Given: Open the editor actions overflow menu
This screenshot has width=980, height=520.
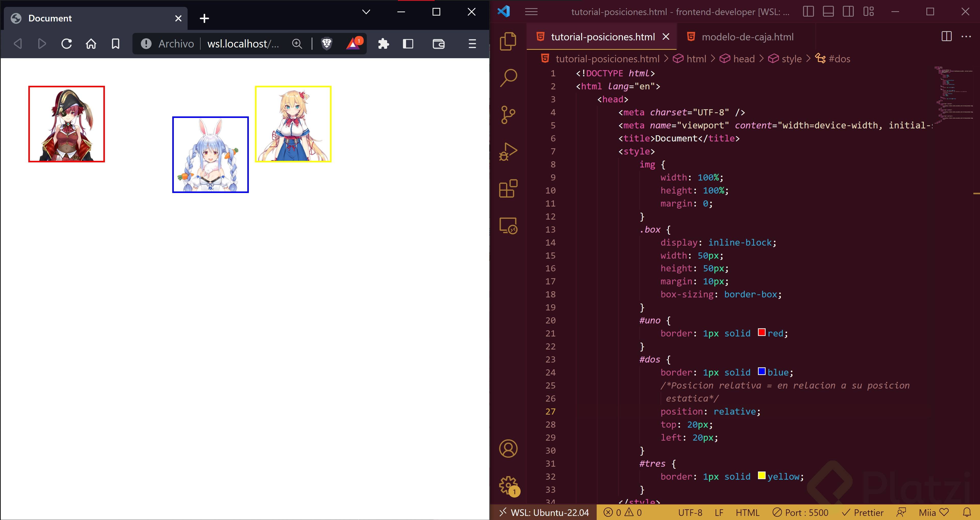Looking at the screenshot, I should click(966, 36).
